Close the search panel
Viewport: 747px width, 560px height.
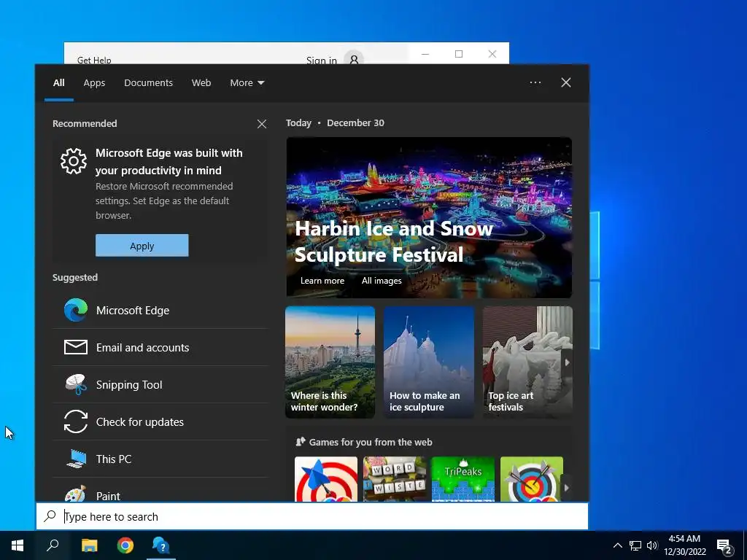point(565,82)
